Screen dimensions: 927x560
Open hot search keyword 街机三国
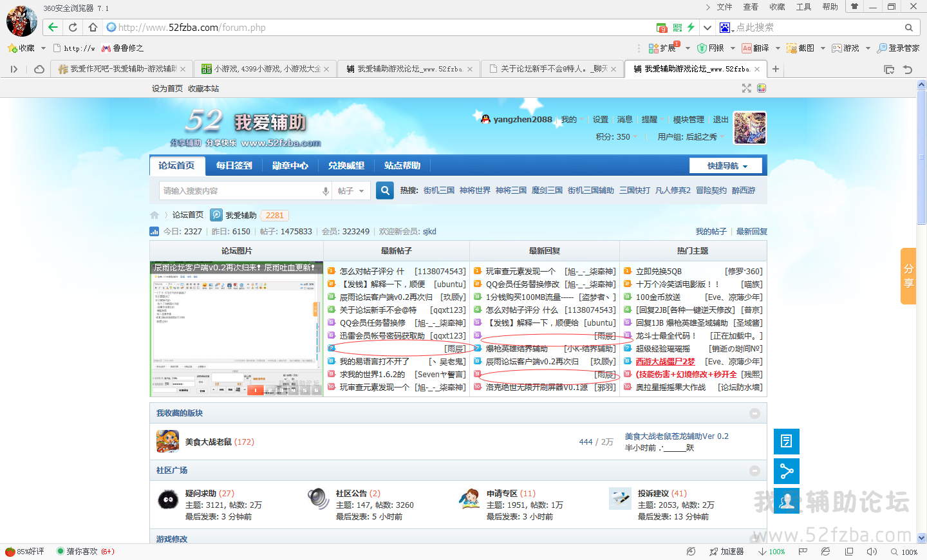(439, 190)
